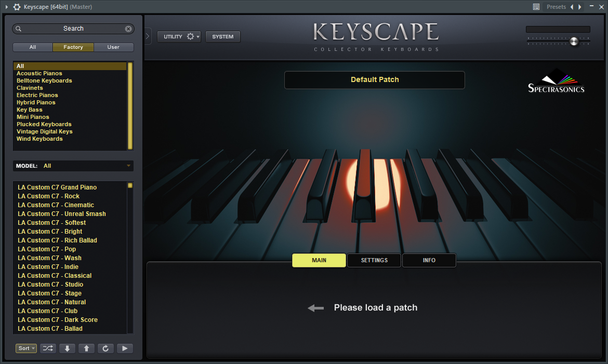Step to next patch with down arrow
This screenshot has width=608, height=364.
[x=67, y=348]
